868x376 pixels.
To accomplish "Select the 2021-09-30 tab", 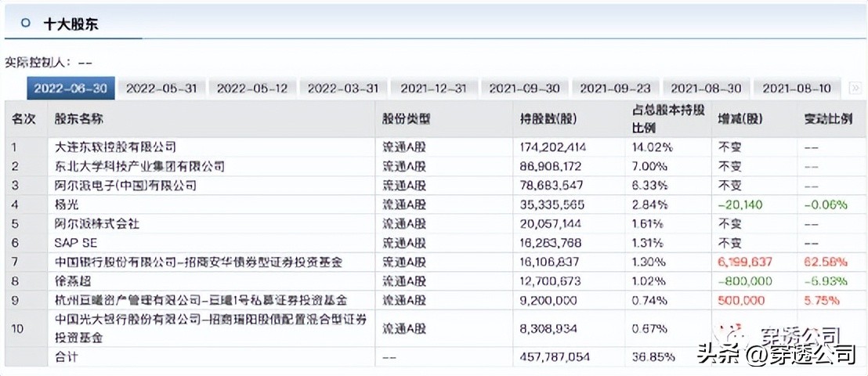I will pos(526,89).
